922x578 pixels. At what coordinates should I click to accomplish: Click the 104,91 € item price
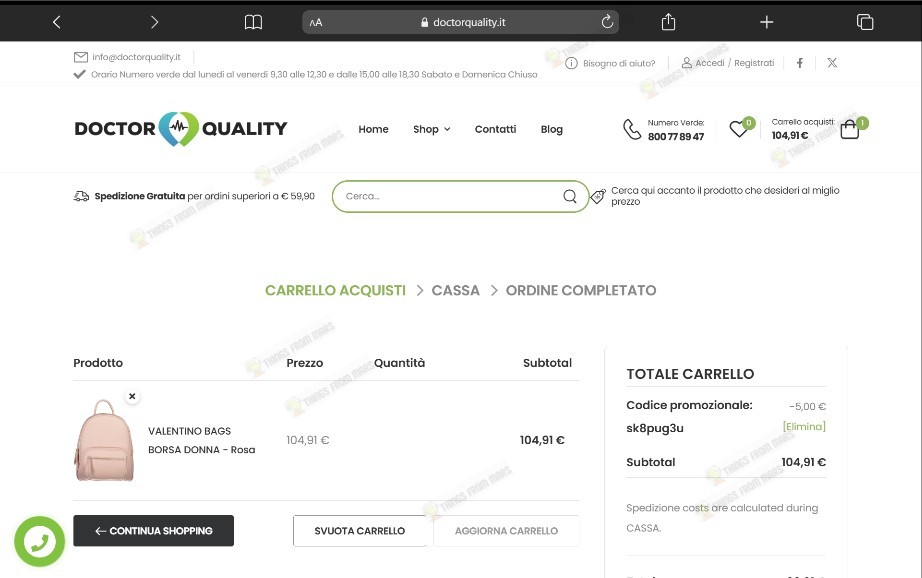coord(308,440)
